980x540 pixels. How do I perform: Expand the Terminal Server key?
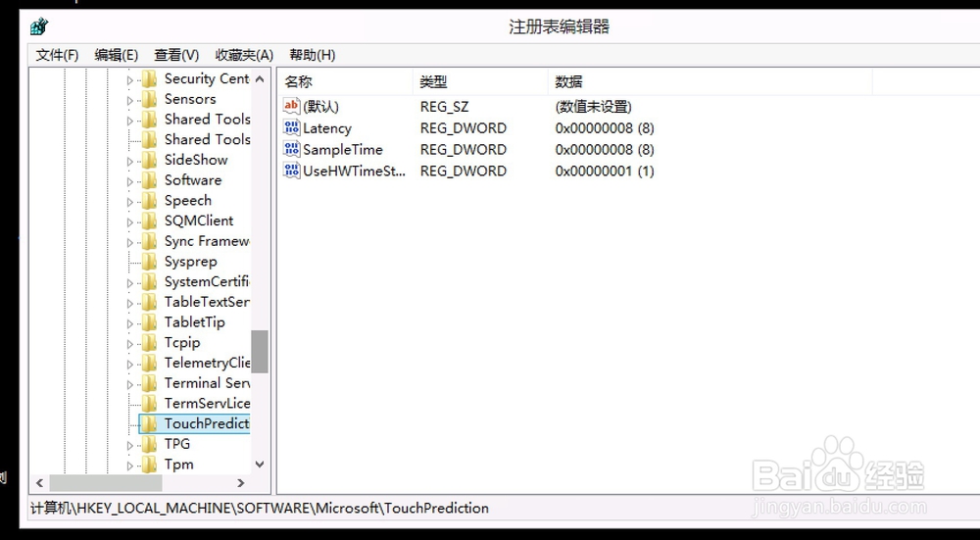130,384
